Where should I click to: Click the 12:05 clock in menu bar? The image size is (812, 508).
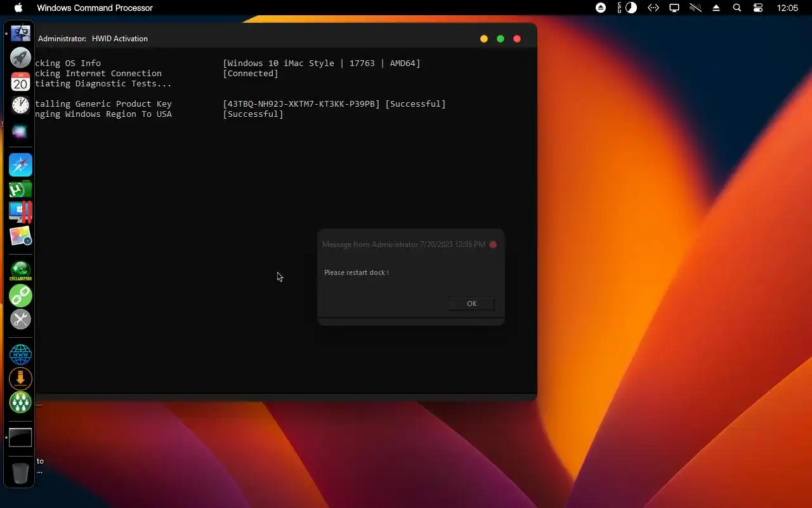[x=787, y=8]
